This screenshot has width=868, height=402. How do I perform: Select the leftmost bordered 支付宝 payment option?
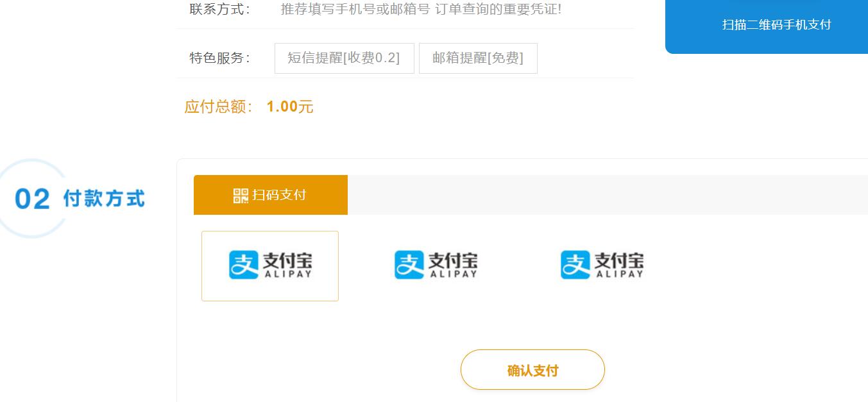[x=270, y=265]
